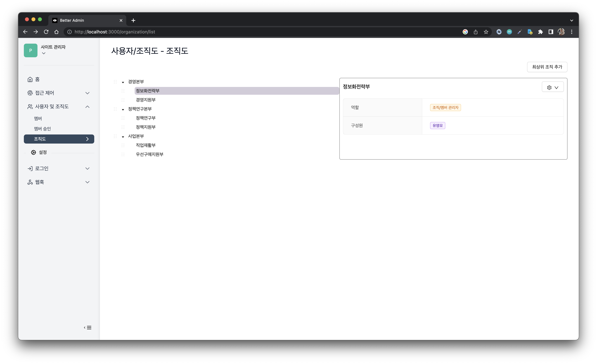Click the 최상위 조직 추가 button
597x364 pixels.
pyautogui.click(x=547, y=67)
